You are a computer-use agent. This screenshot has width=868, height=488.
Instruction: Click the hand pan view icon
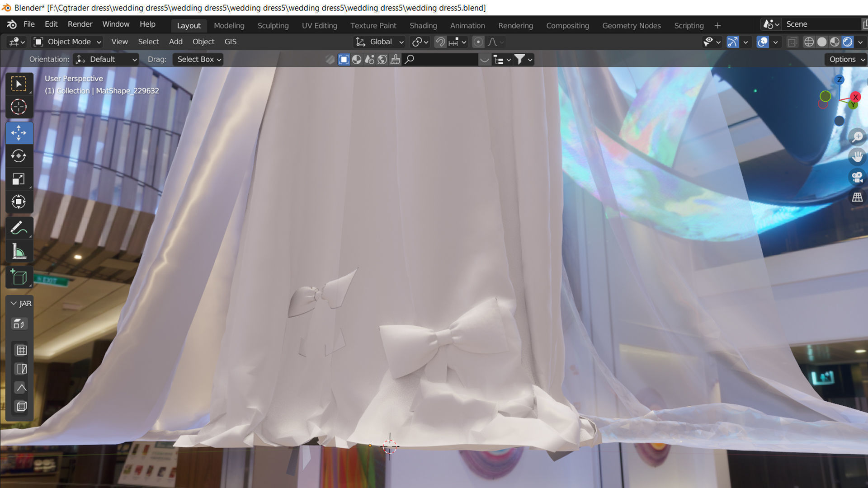857,156
